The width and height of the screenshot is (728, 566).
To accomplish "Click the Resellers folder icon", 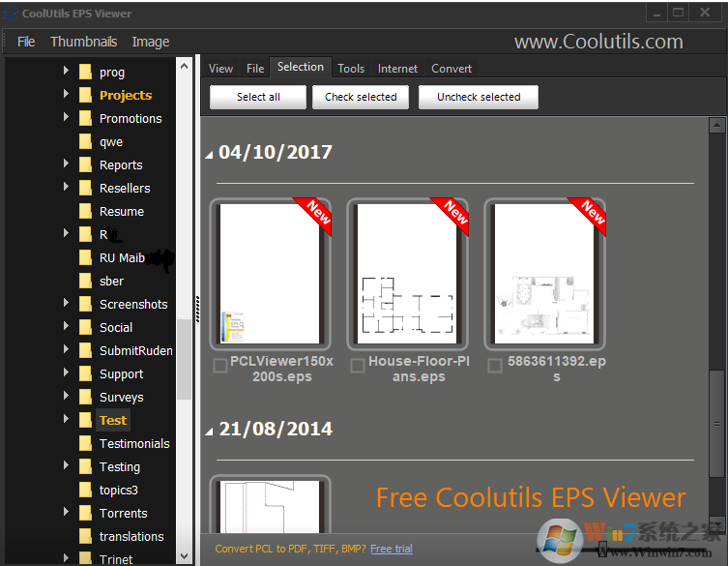I will coord(85,189).
